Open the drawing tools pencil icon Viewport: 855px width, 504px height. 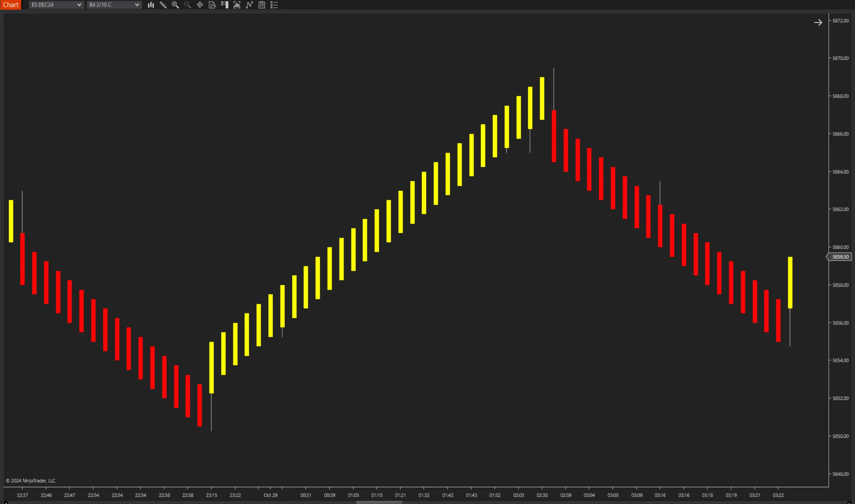(x=163, y=5)
